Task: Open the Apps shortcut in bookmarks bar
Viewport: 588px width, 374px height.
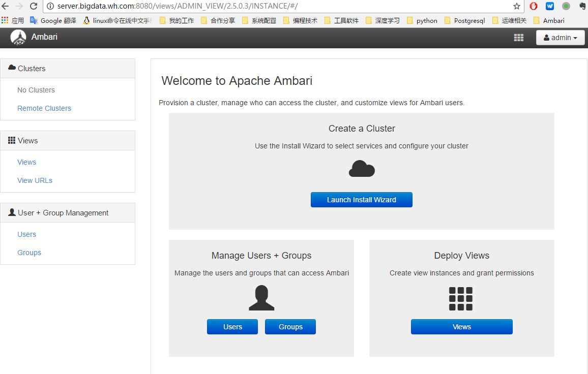Action: click(13, 20)
